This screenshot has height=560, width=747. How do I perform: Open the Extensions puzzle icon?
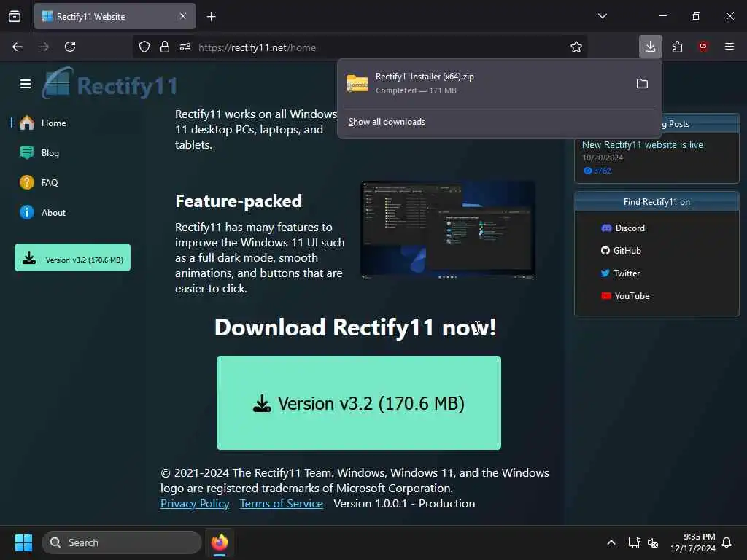coord(677,47)
